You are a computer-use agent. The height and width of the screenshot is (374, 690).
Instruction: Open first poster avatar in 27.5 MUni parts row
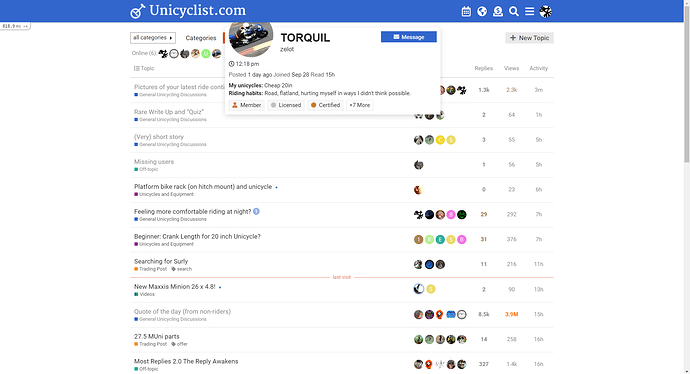pos(418,340)
